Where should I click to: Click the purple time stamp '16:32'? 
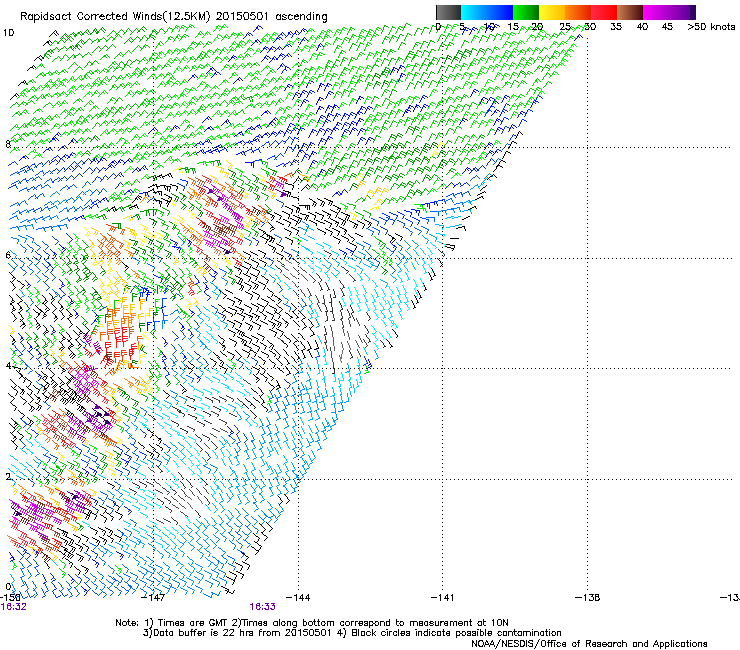[14, 607]
